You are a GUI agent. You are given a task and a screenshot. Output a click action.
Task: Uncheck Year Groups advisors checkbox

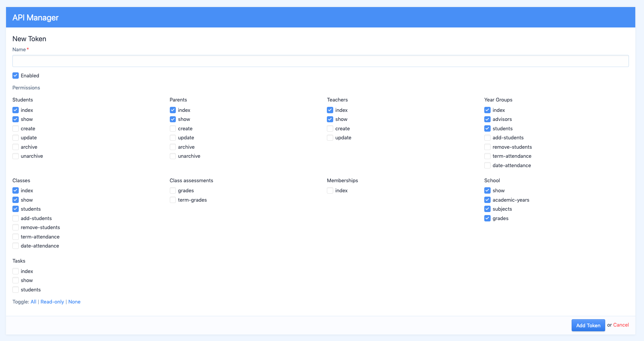[x=487, y=119]
